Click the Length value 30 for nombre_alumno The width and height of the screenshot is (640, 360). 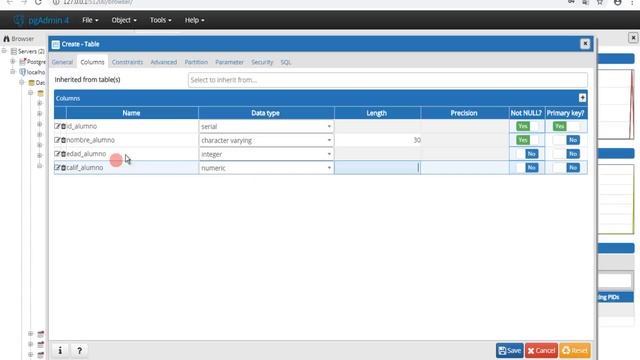tap(417, 140)
